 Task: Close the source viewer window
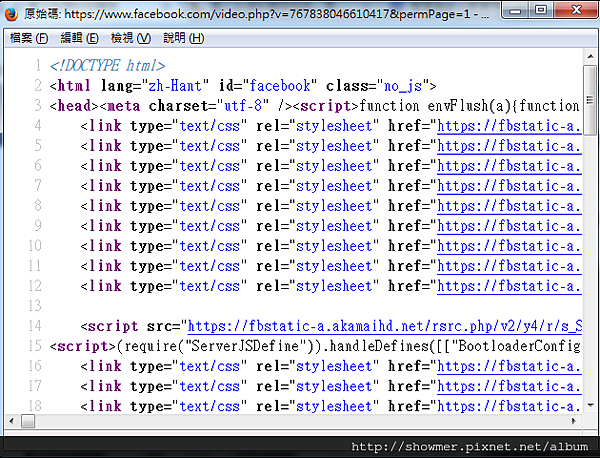pyautogui.click(x=576, y=10)
